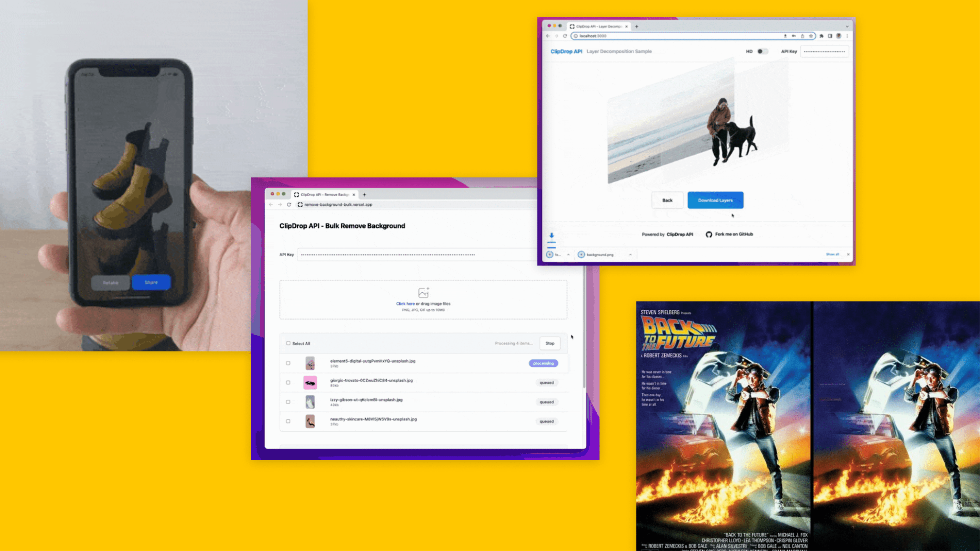Click the share icon in the localhost address bar
Viewport: 980px width, 551px height.
click(802, 36)
